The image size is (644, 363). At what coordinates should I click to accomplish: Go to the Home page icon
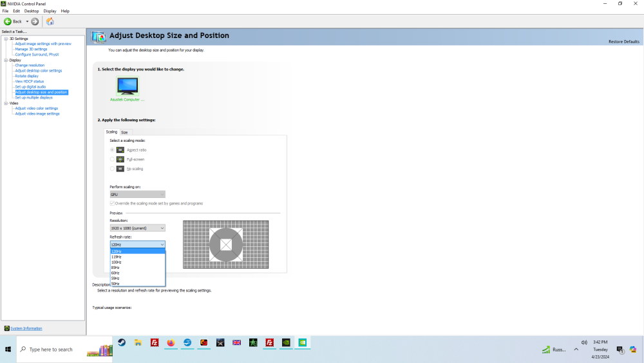[50, 21]
